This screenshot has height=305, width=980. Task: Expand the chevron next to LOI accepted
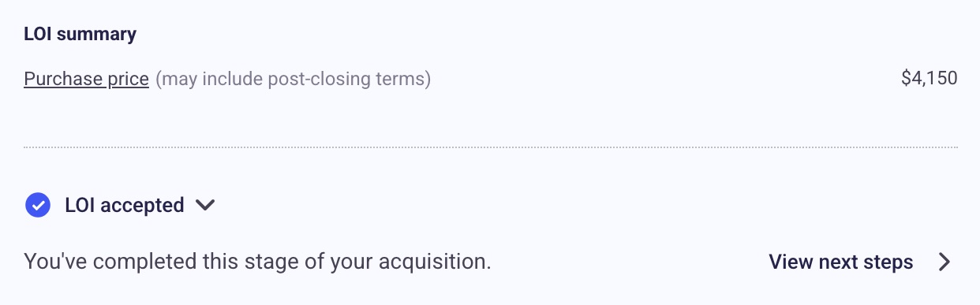[205, 206]
